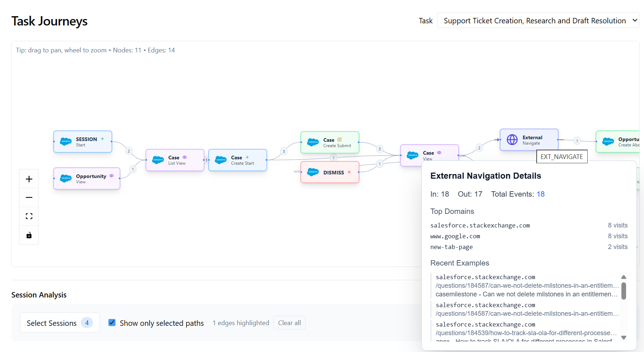The image size is (644, 352).
Task: Click the red X icon on the DISMISS node
Action: point(349,172)
